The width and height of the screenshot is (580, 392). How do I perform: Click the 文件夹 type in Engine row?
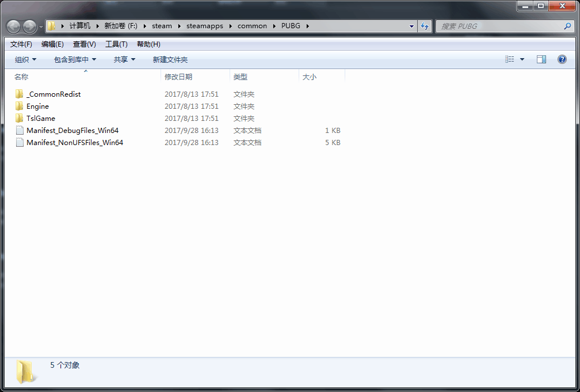[244, 106]
